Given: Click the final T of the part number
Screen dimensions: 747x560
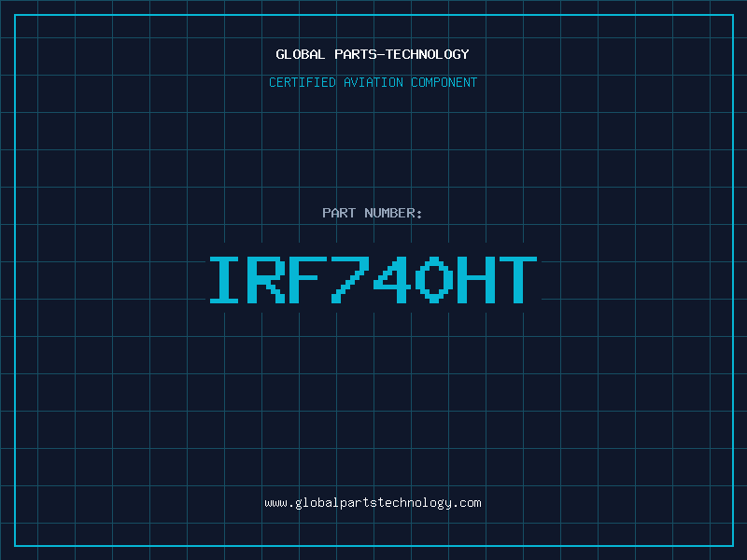Looking at the screenshot, I should pyautogui.click(x=518, y=280).
